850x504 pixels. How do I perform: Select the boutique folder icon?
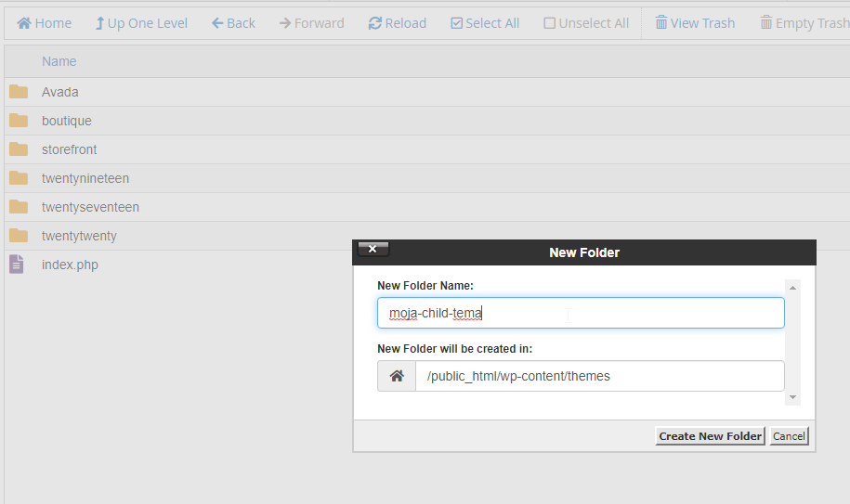tap(19, 120)
